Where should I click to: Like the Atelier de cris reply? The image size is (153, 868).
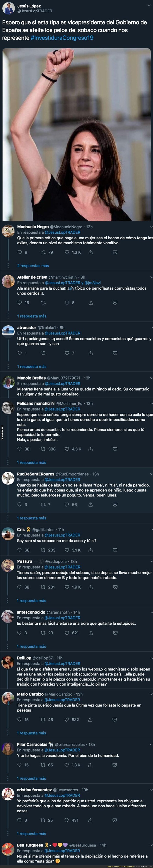[67, 303]
